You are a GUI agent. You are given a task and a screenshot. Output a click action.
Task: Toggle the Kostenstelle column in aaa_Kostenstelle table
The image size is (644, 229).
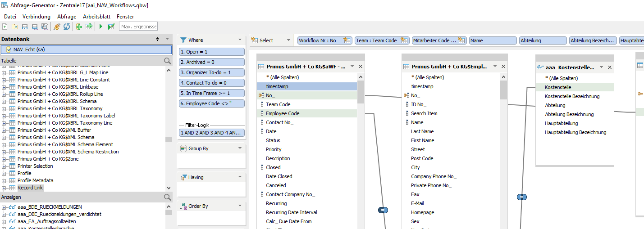pos(558,87)
